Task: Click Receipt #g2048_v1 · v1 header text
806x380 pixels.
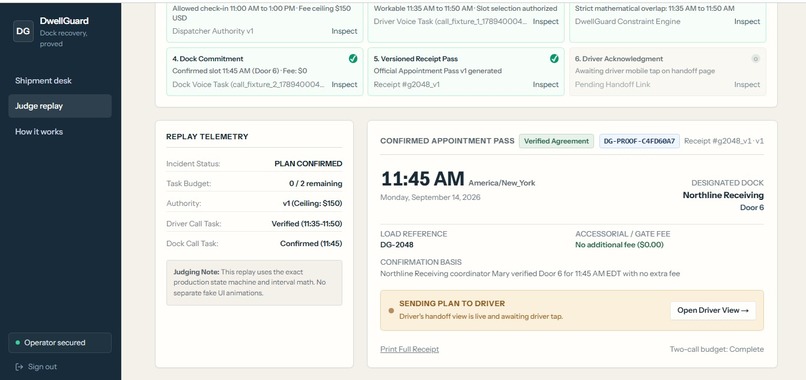Action: pyautogui.click(x=724, y=141)
